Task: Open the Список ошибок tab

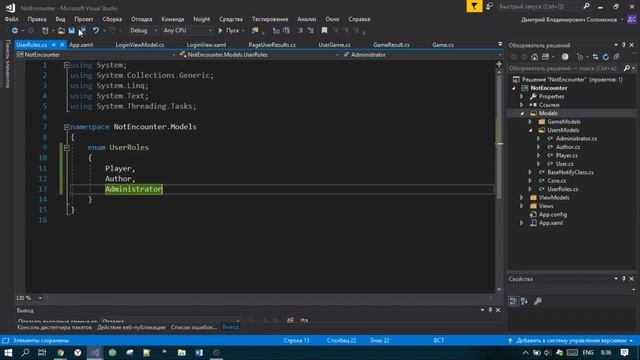Action: coord(194,327)
